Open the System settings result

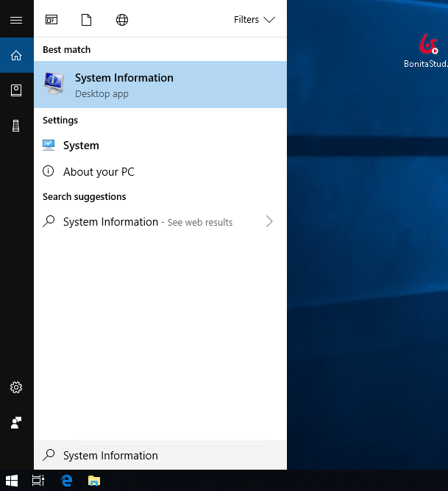pos(160,146)
